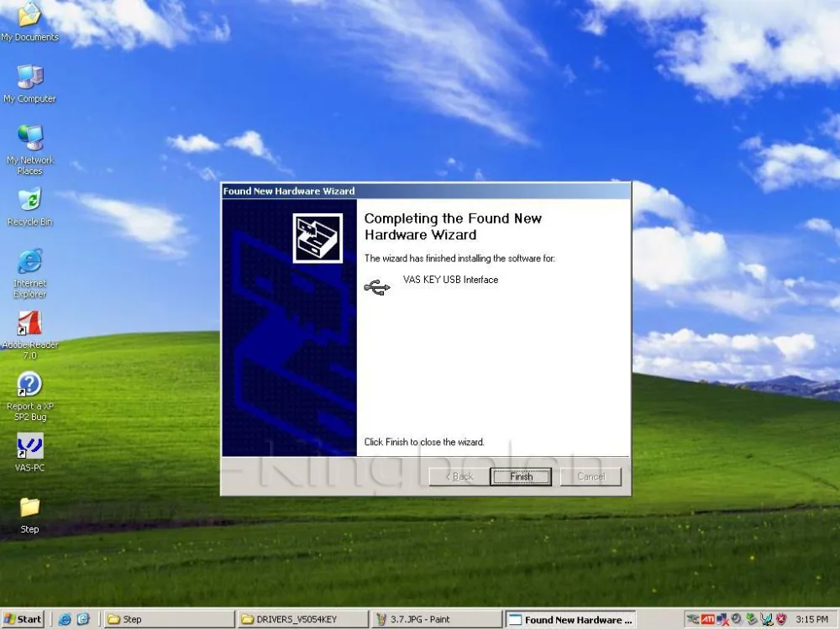The width and height of the screenshot is (840, 630).
Task: Click the red Security Center shield icon
Action: (x=781, y=619)
